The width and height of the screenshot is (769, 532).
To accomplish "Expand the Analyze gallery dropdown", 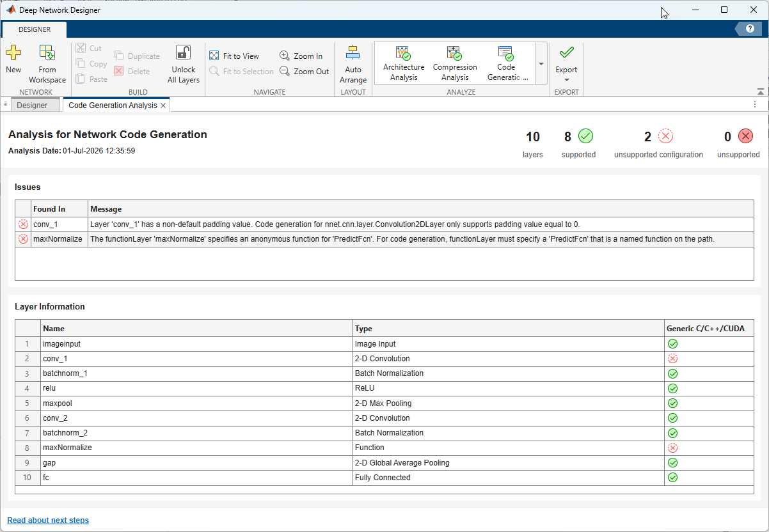I will [x=541, y=63].
